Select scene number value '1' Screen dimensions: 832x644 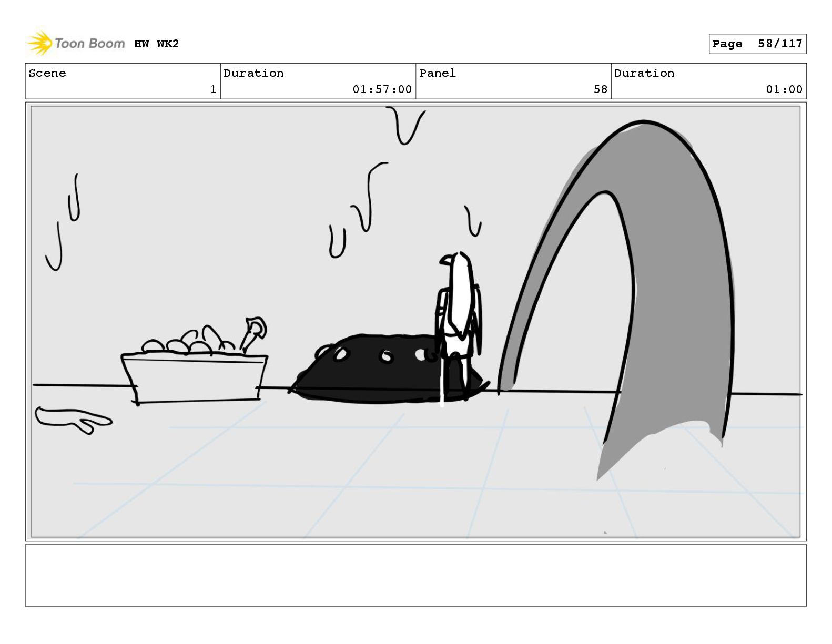click(x=213, y=89)
